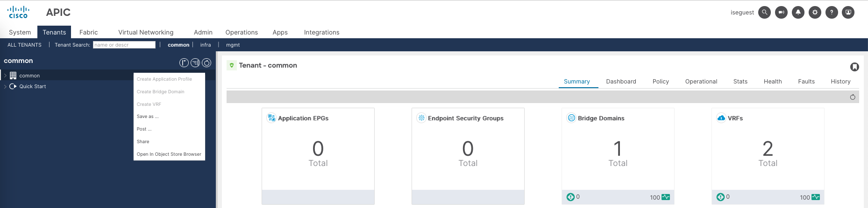Expand the Quick Start tree node
The image size is (868, 208).
coord(5,86)
